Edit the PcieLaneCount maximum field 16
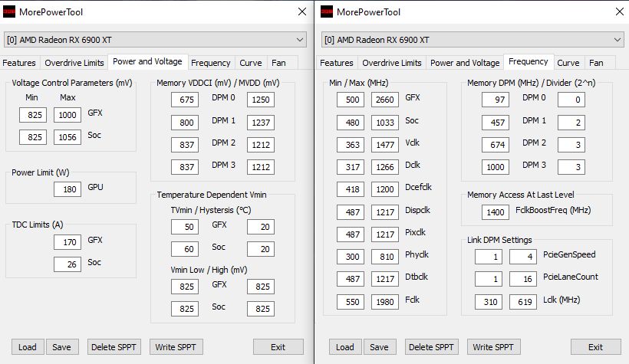Viewport: 629px width, 364px height. tap(523, 279)
